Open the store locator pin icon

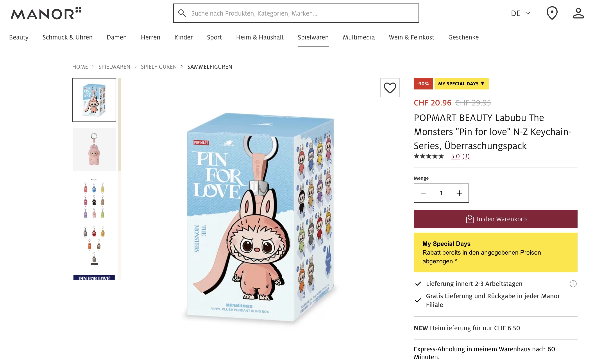[552, 13]
